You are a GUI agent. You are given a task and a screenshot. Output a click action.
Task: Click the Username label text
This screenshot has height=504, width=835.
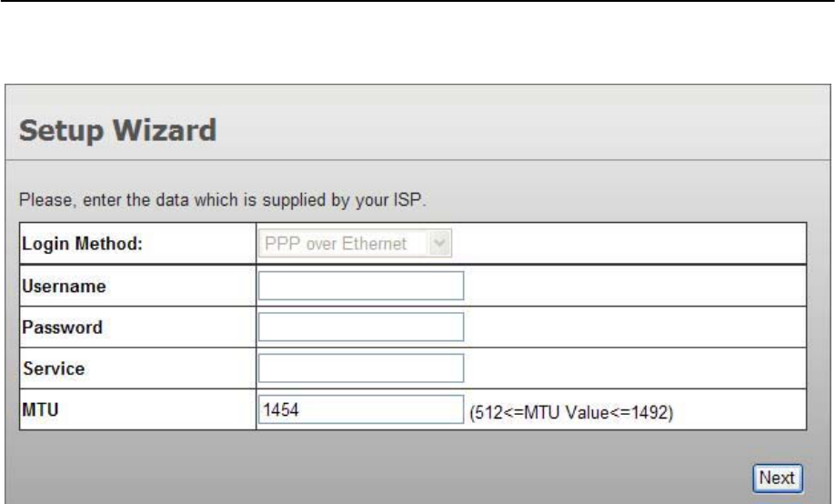pyautogui.click(x=58, y=286)
